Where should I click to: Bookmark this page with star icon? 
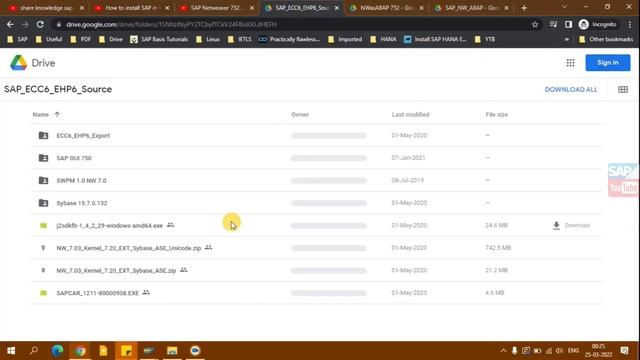(x=535, y=24)
